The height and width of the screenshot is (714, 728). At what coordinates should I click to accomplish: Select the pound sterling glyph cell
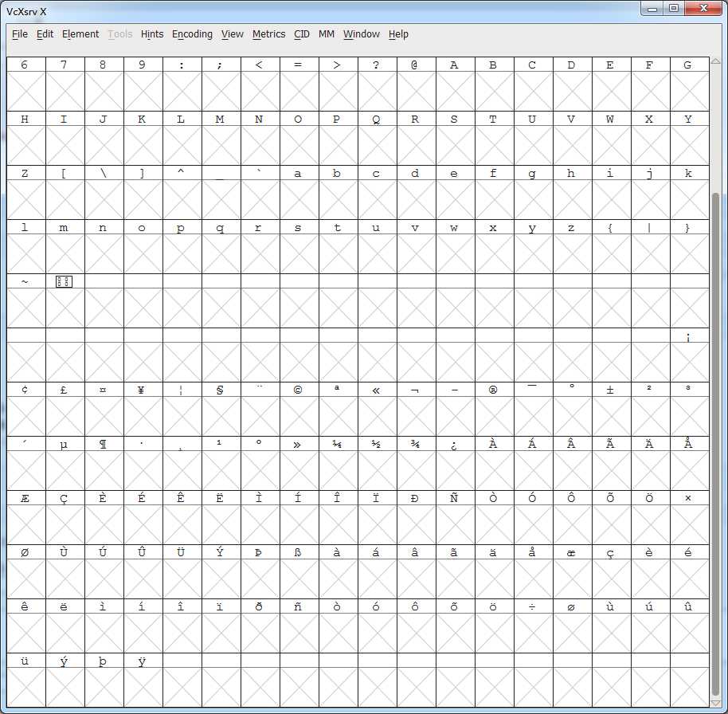[65, 410]
